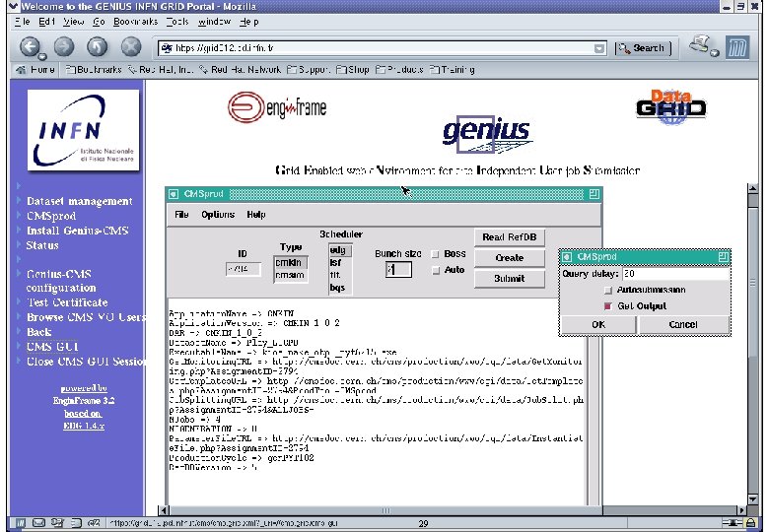The height and width of the screenshot is (532, 769).
Task: Open the CMSprod File menu
Action: [x=181, y=215]
